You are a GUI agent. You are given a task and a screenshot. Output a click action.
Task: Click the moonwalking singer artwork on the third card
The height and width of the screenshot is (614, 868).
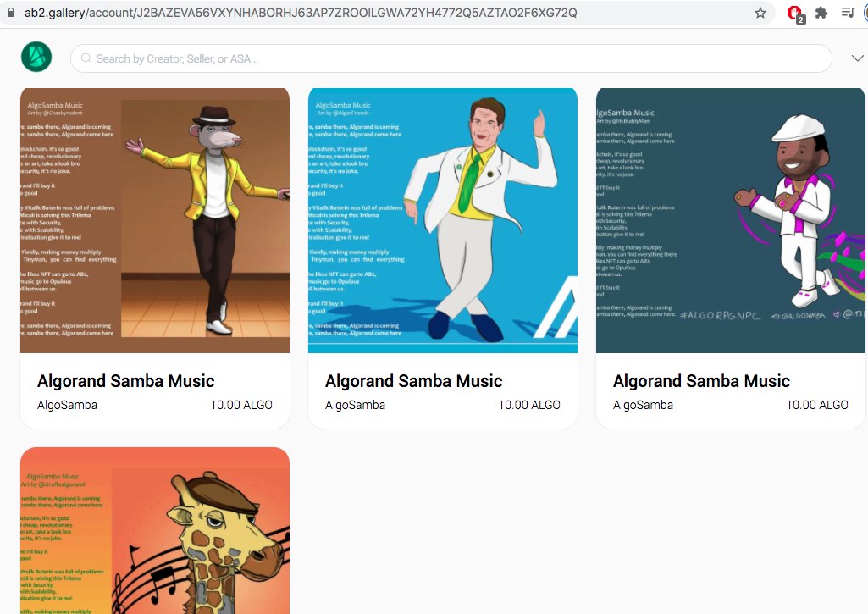[x=730, y=220]
